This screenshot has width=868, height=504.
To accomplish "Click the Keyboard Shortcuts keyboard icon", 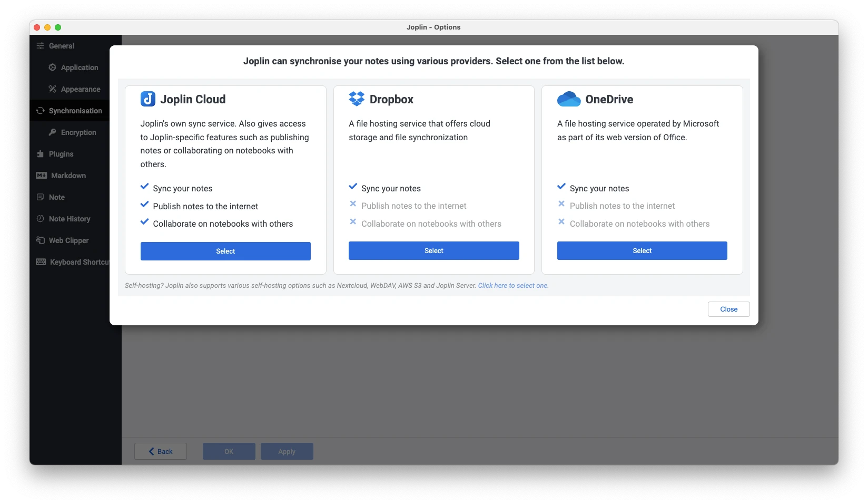I will pos(41,262).
